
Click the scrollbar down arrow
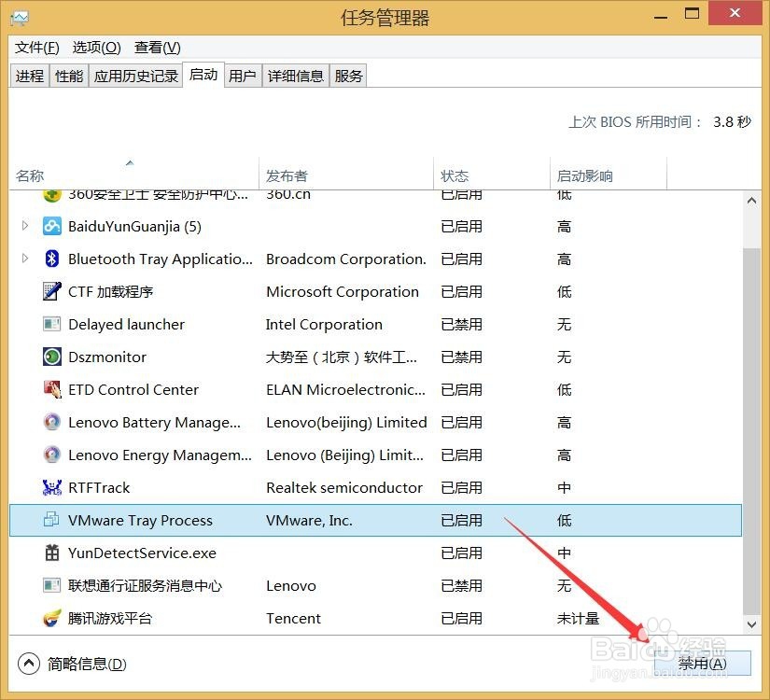(751, 624)
